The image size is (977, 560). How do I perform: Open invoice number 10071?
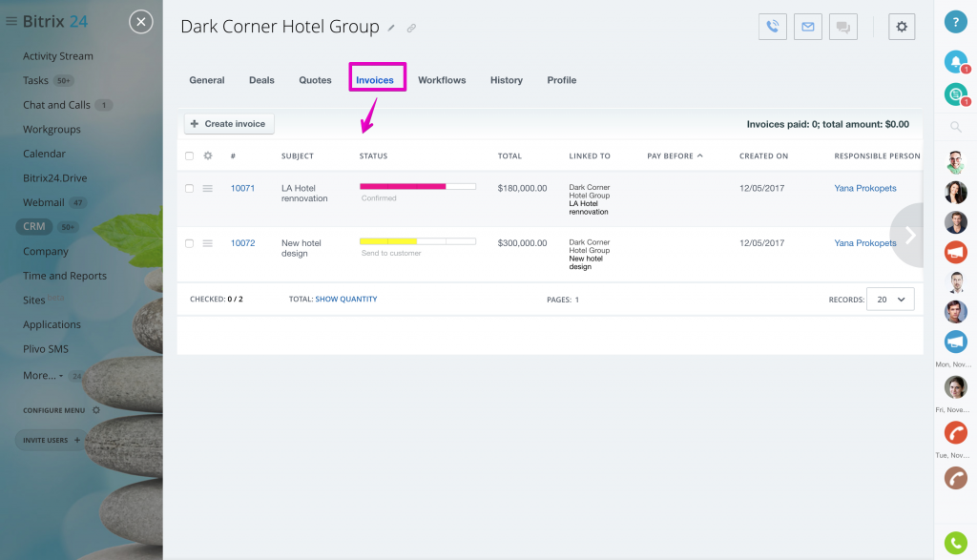click(x=243, y=188)
